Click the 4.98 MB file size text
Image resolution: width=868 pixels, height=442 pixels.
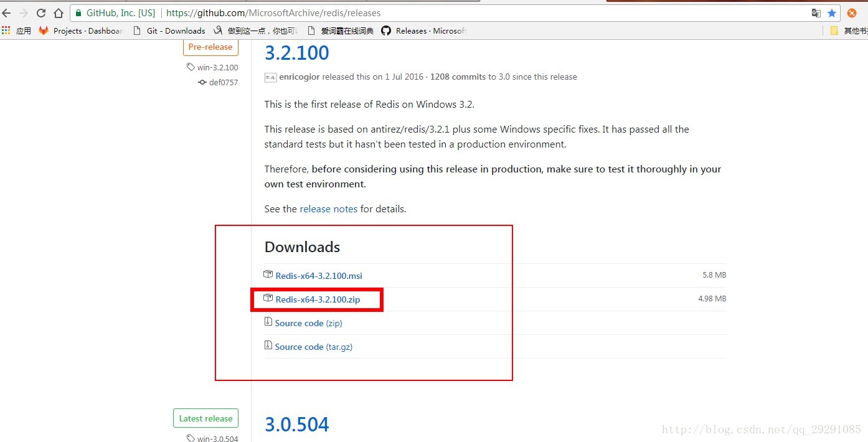[x=712, y=299]
